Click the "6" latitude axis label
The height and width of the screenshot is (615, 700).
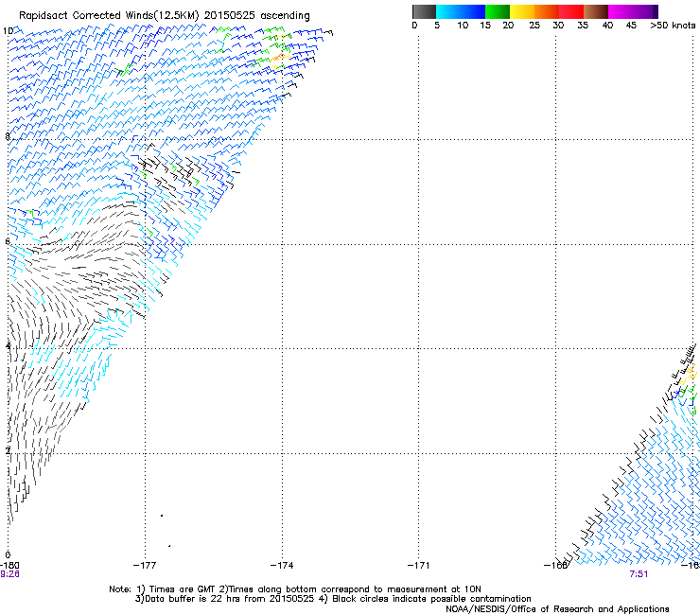(8, 241)
